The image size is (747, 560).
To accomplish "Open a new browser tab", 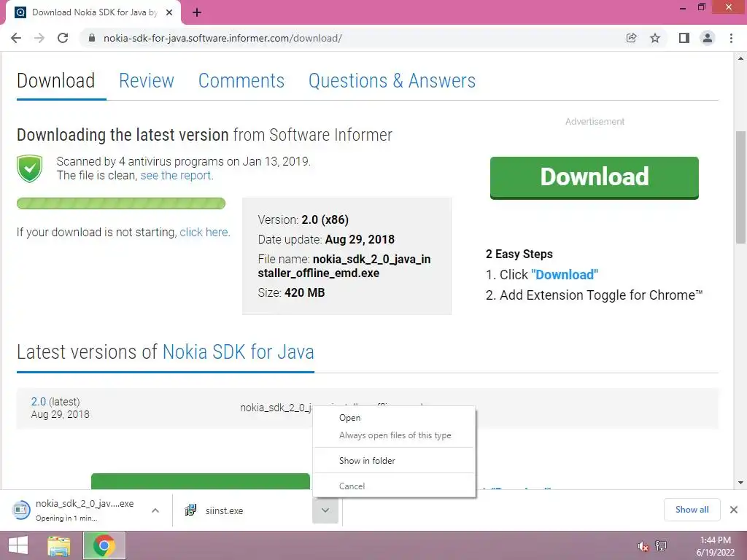I will [197, 12].
